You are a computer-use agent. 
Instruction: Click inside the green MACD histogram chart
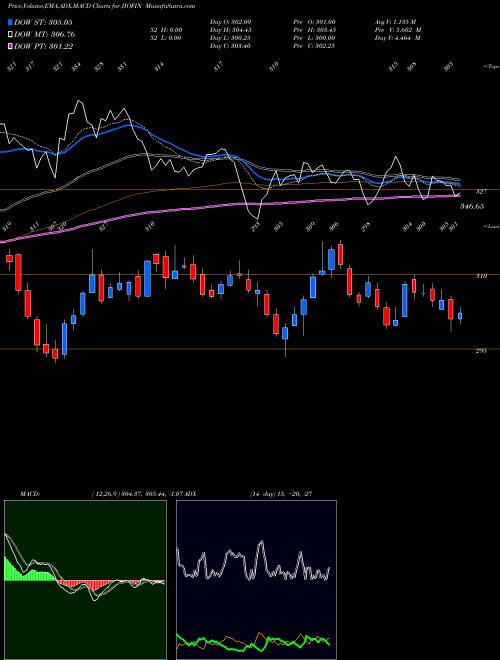(x=85, y=580)
